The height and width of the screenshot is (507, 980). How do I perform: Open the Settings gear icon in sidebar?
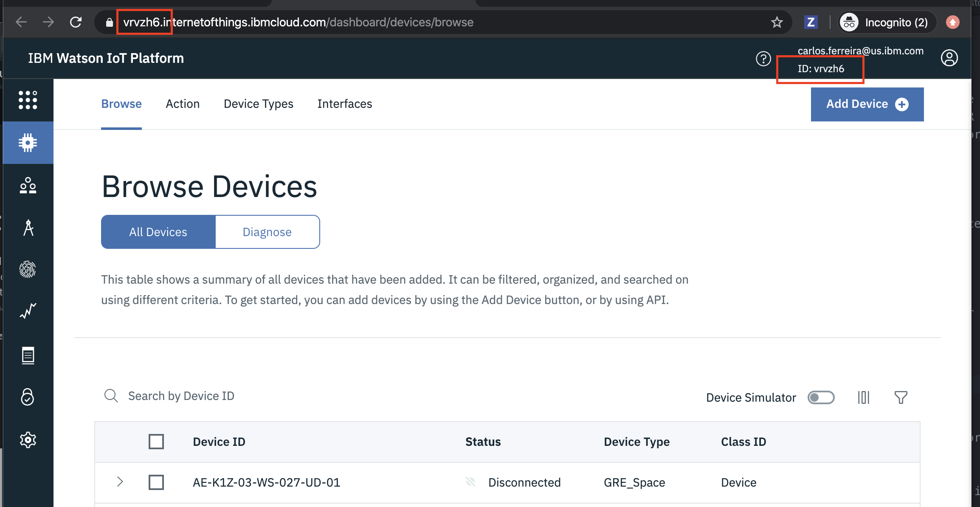(x=28, y=440)
